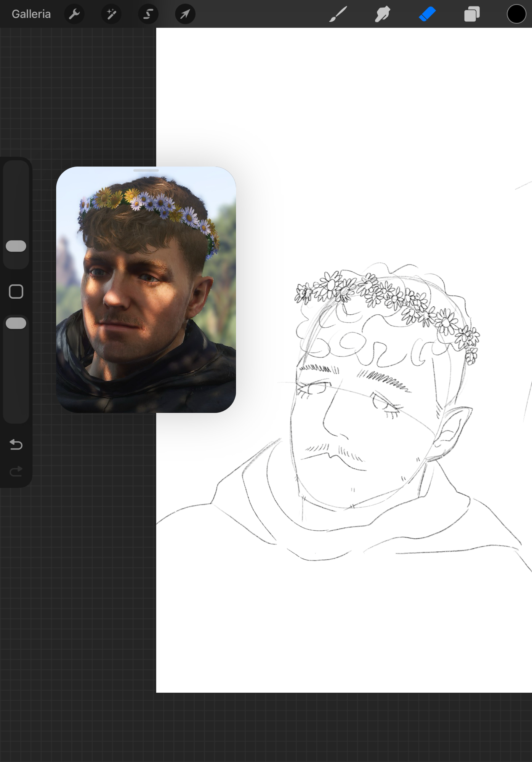This screenshot has width=532, height=762.
Task: Tap the undo arrow in sidebar
Action: (16, 444)
